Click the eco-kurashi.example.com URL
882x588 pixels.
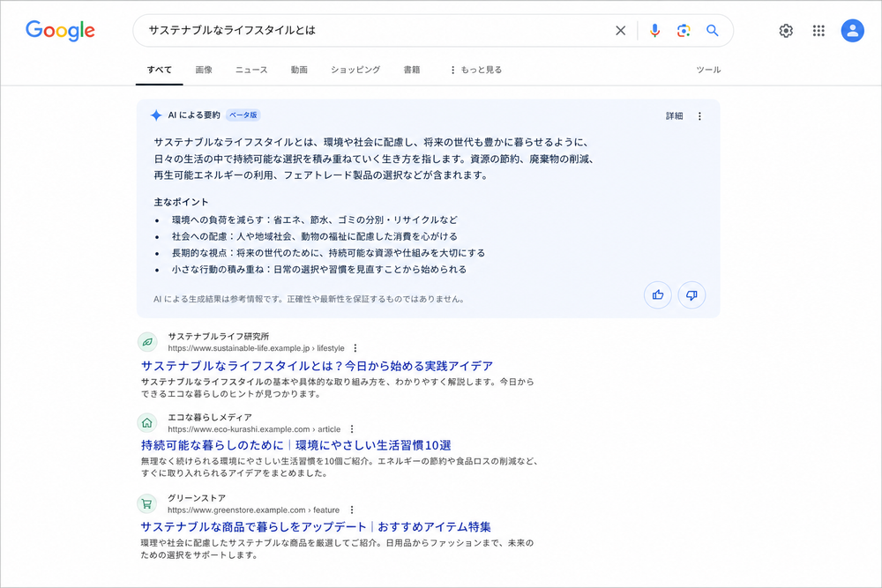tap(254, 429)
